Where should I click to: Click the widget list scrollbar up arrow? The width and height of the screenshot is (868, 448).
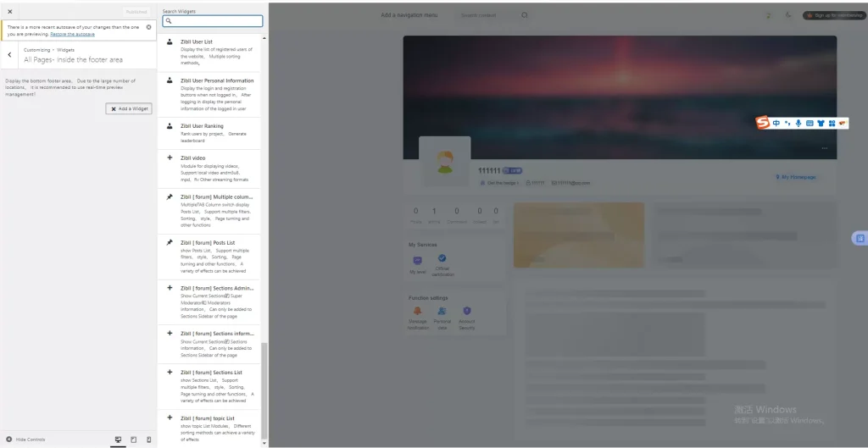coord(264,37)
